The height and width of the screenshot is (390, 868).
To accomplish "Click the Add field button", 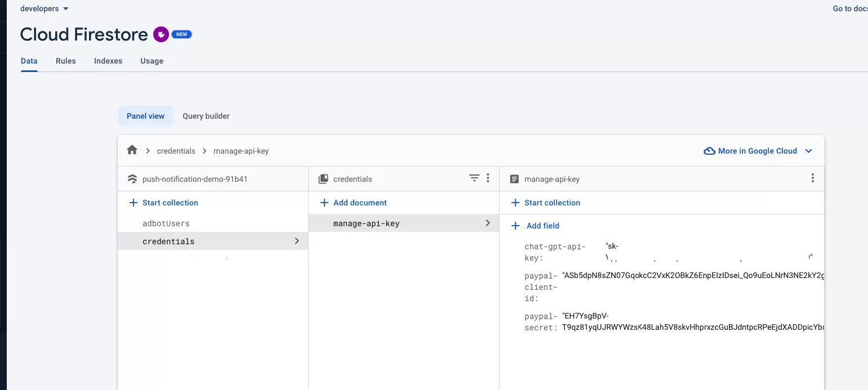I will 535,226.
